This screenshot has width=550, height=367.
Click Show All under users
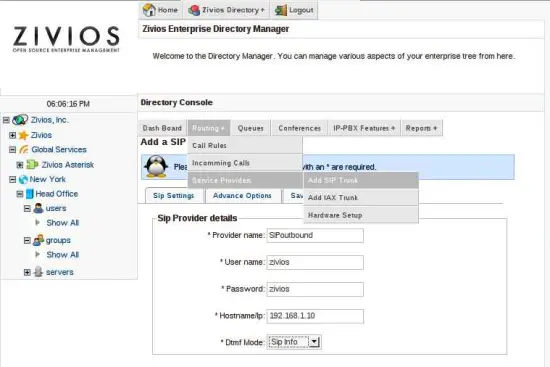click(62, 223)
